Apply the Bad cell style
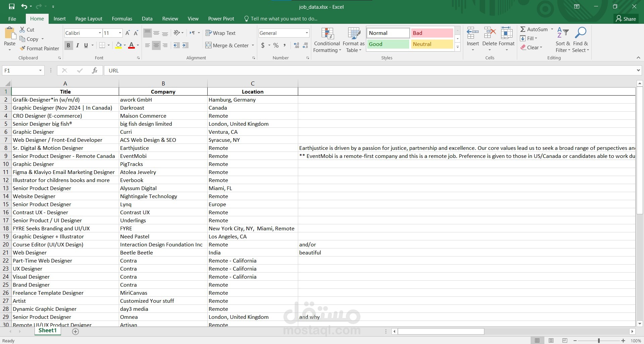Image resolution: width=644 pixels, height=344 pixels. point(432,33)
